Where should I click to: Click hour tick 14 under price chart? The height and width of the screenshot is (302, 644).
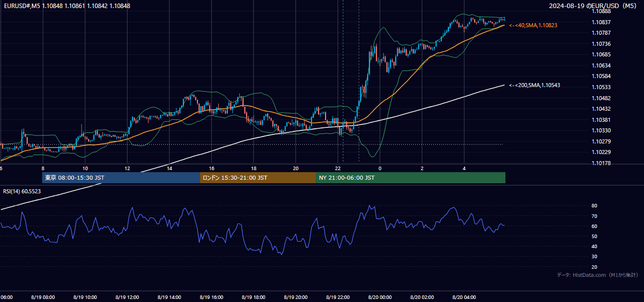pyautogui.click(x=169, y=169)
